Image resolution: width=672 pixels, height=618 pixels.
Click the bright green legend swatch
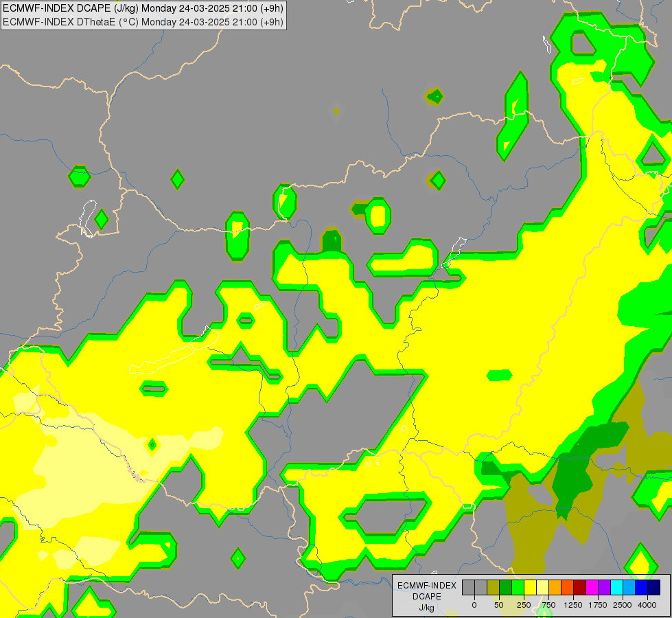click(518, 587)
